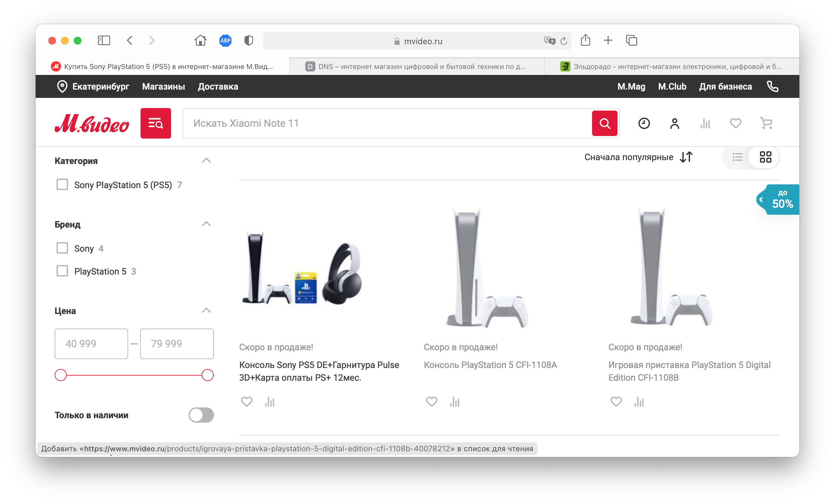This screenshot has height=504, width=835.
Task: Click the location pin icon beside Екатеринбург
Action: [x=62, y=86]
